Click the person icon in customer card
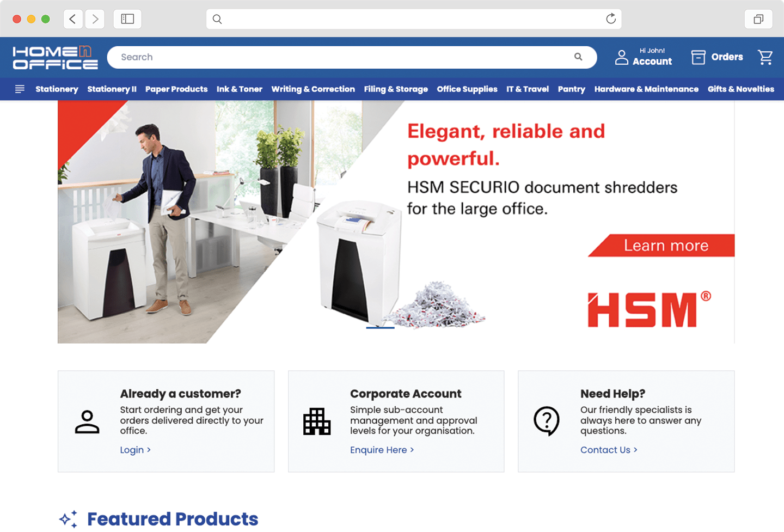Viewport: 784px width, 532px height. pos(87,422)
